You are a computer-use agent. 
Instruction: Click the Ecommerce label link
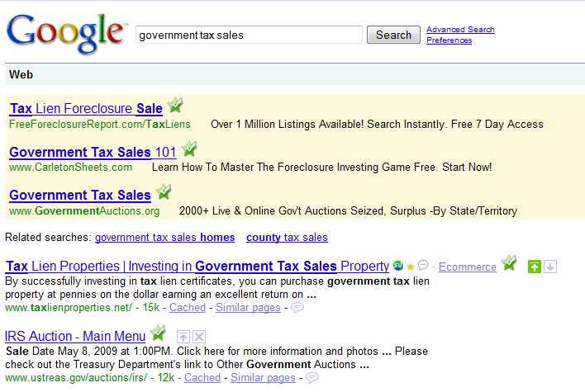(x=468, y=267)
